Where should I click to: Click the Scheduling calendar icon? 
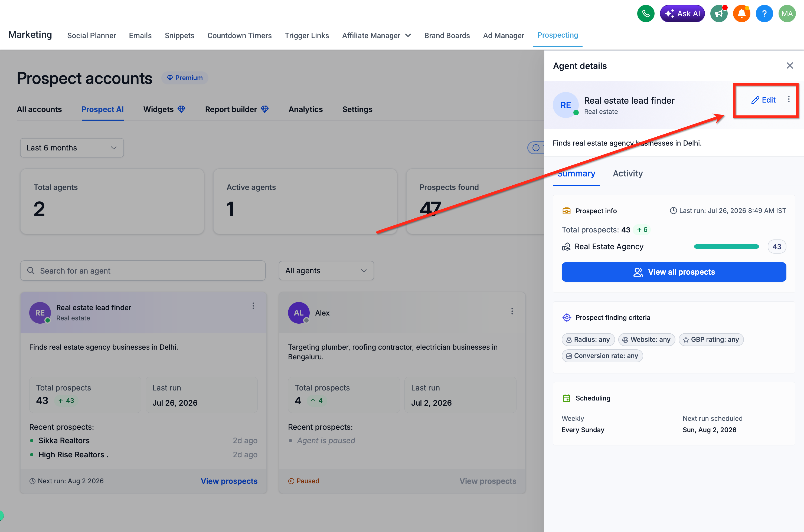[566, 398]
